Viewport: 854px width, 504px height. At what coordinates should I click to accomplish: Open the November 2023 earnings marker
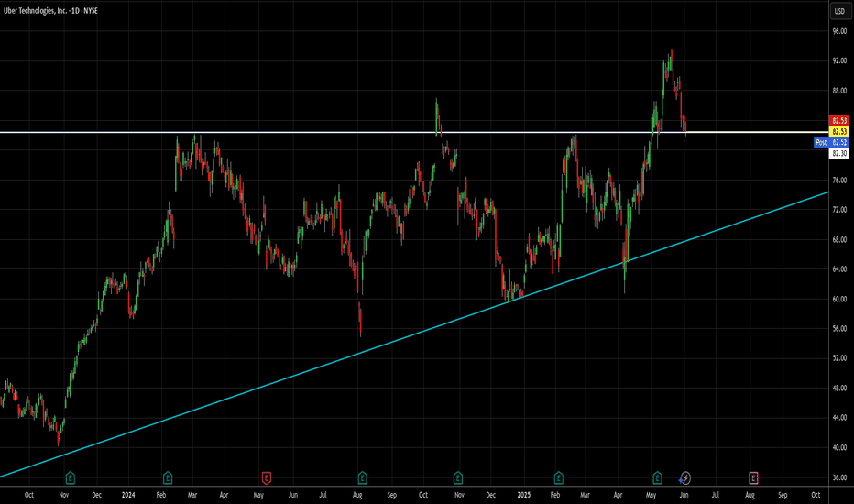click(x=71, y=478)
